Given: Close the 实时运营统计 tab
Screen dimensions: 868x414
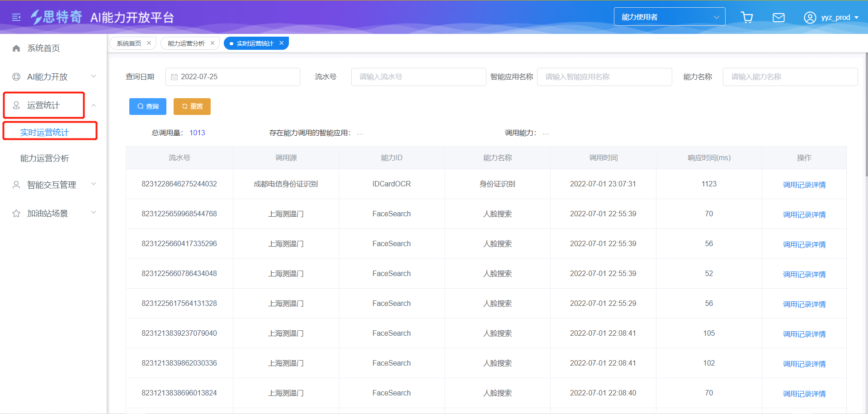Looking at the screenshot, I should click(281, 43).
